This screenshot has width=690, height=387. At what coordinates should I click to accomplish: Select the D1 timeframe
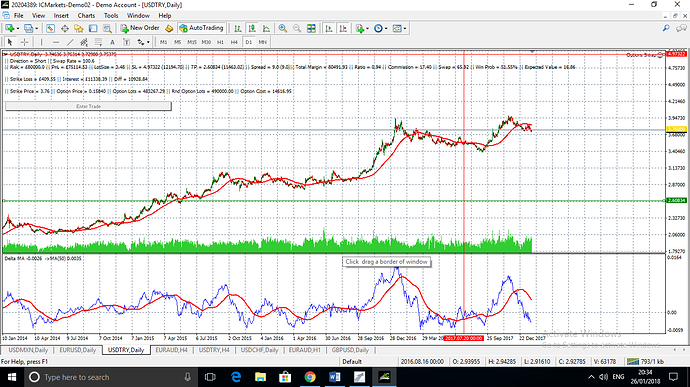point(249,42)
